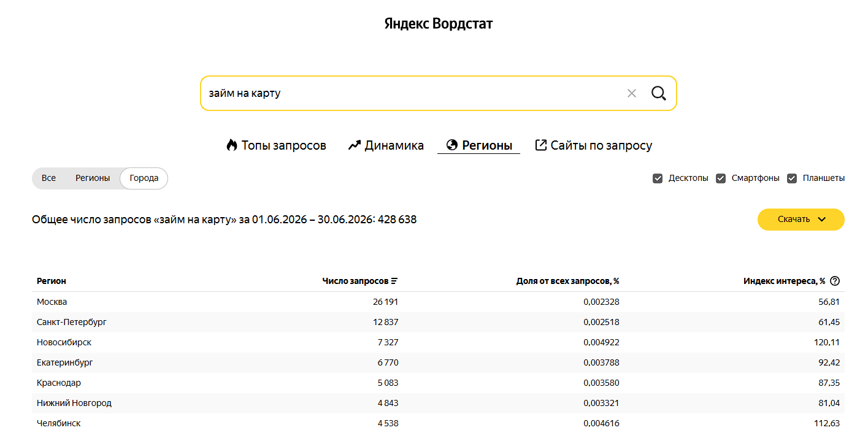The image size is (868, 433).
Task: Select the Все filter segment
Action: [48, 178]
